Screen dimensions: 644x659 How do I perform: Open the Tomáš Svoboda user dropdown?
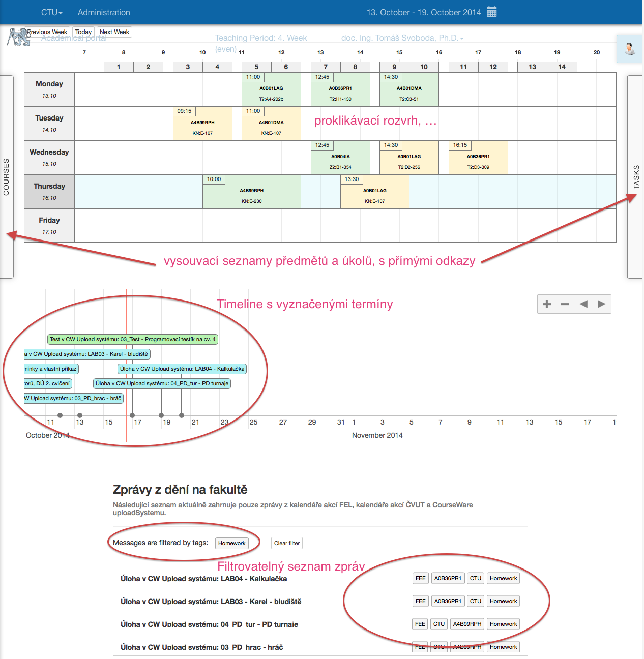click(x=402, y=38)
